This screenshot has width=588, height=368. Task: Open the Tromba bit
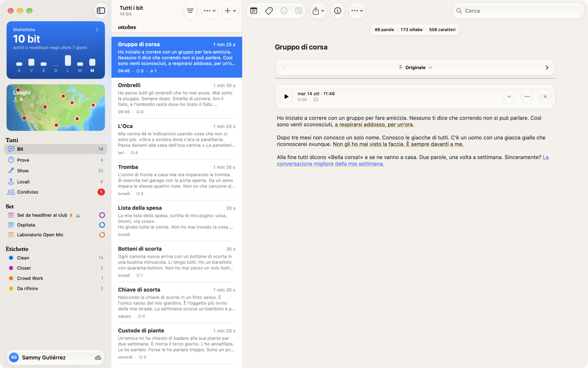coord(177,180)
